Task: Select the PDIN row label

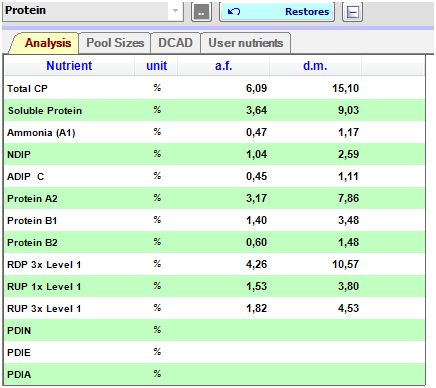Action: coord(19,331)
